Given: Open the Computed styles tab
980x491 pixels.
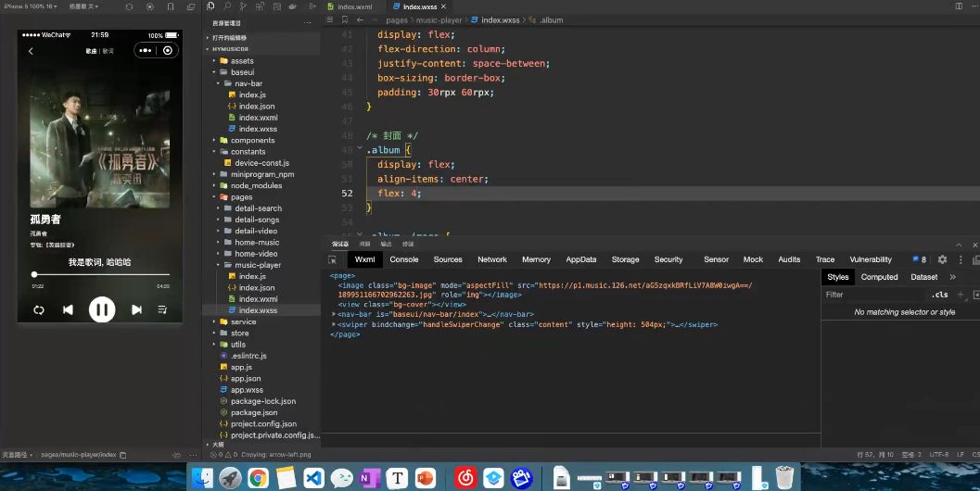Looking at the screenshot, I should point(879,277).
